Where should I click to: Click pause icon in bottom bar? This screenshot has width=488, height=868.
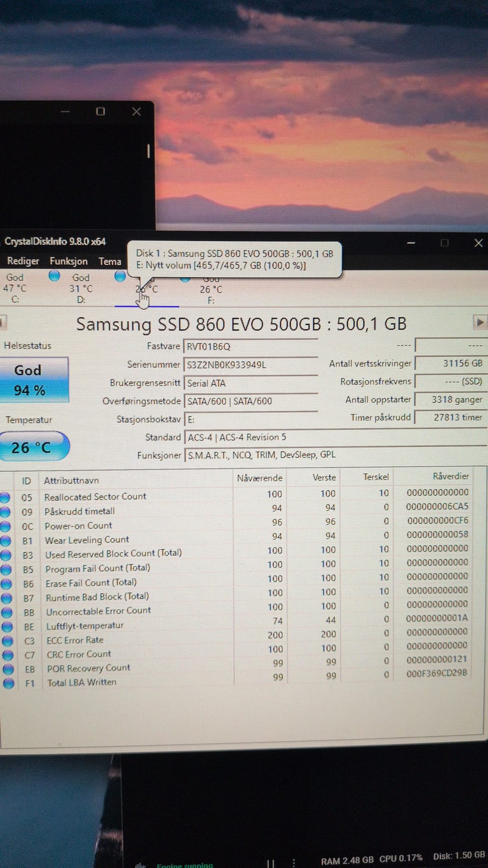point(270,863)
